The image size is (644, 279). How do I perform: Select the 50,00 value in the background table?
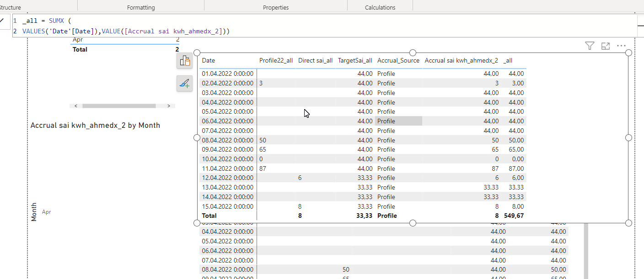558,269
